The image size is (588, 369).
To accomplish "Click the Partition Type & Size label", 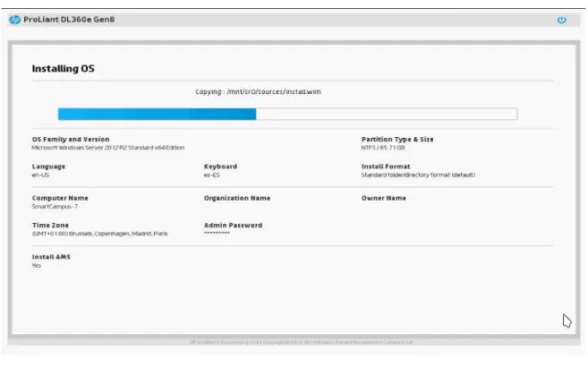I will coord(397,139).
